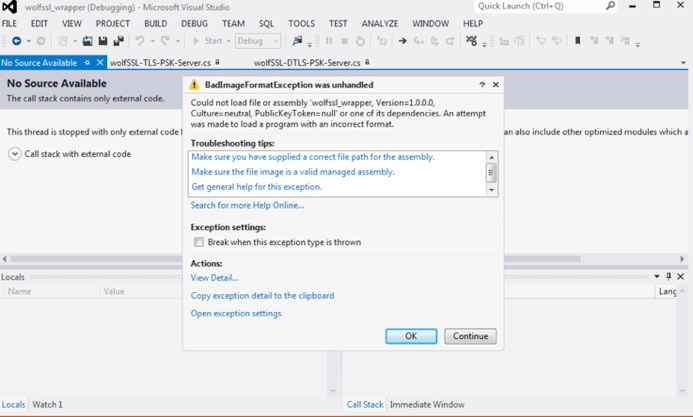The image size is (693, 417).
Task: Click Copy exception detail to the clipboard
Action: tap(263, 296)
